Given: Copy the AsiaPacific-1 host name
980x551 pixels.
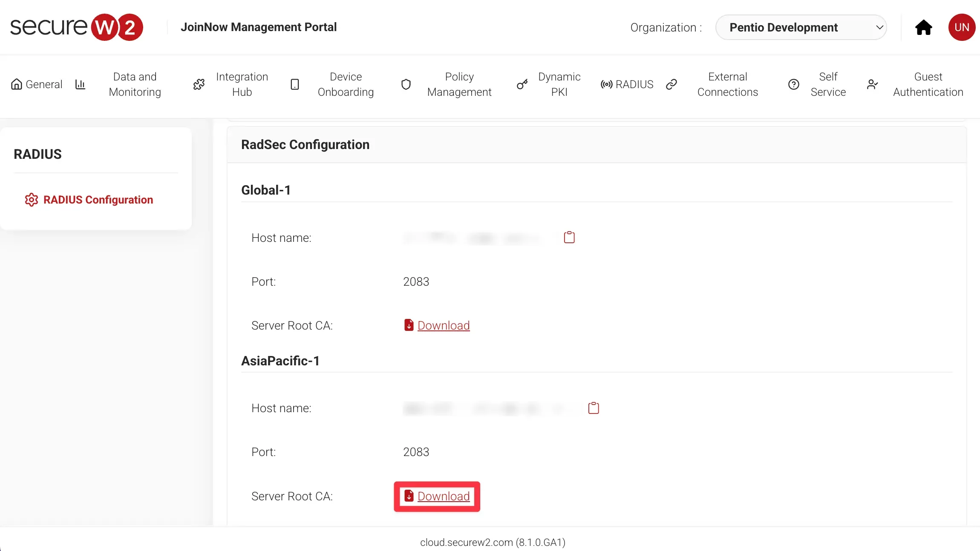Looking at the screenshot, I should tap(593, 408).
